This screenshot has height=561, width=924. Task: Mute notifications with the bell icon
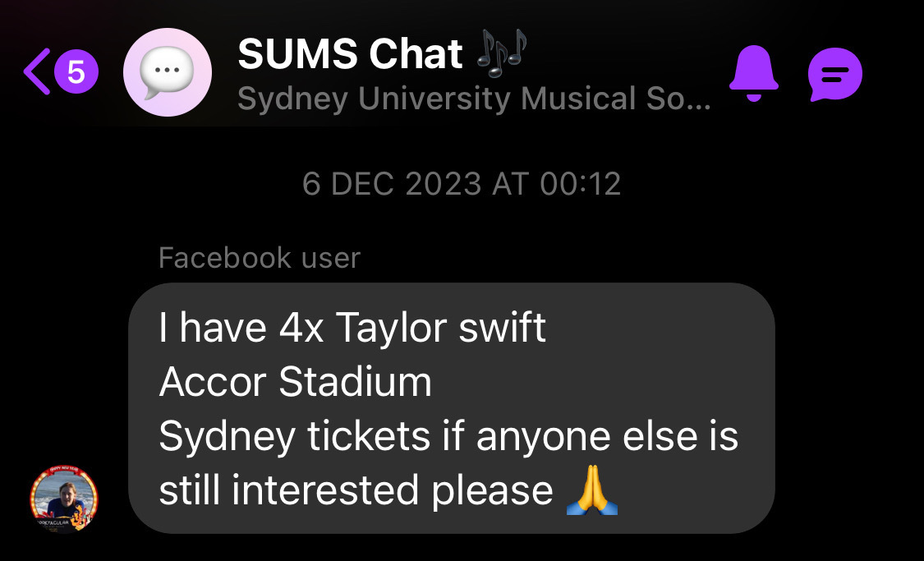(x=753, y=74)
